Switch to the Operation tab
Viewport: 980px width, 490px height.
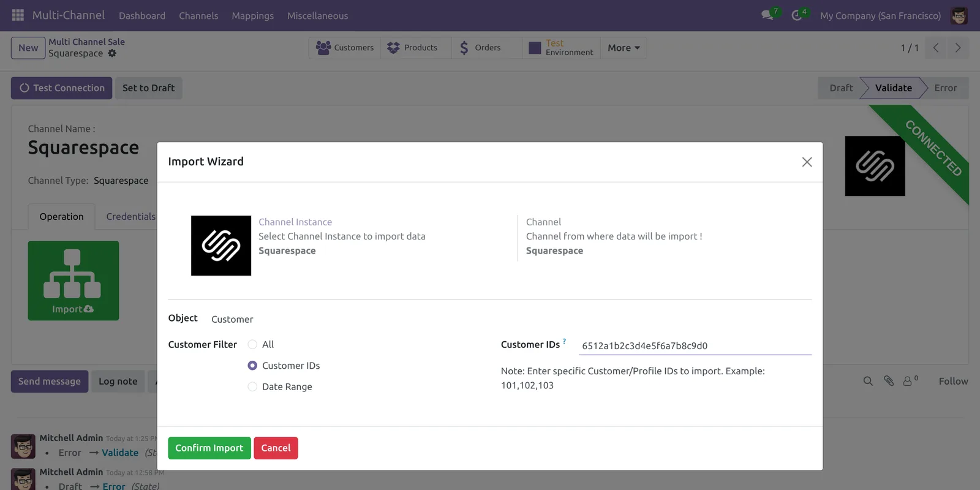point(61,217)
